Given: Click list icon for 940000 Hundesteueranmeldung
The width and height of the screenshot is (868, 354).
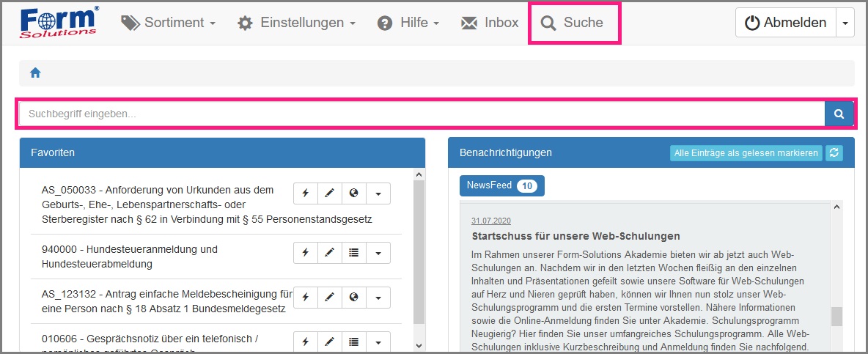Looking at the screenshot, I should point(353,253).
